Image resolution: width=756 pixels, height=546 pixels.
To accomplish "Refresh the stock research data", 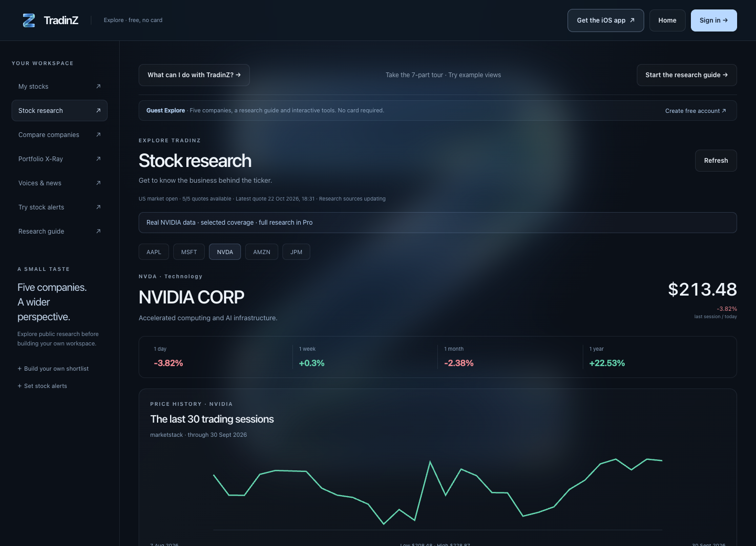I will 716,161.
